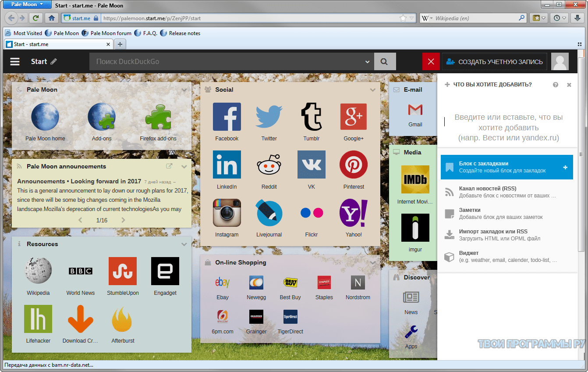Open the Livejournal pencil icon
Screen dimensions: 588x372
click(269, 213)
